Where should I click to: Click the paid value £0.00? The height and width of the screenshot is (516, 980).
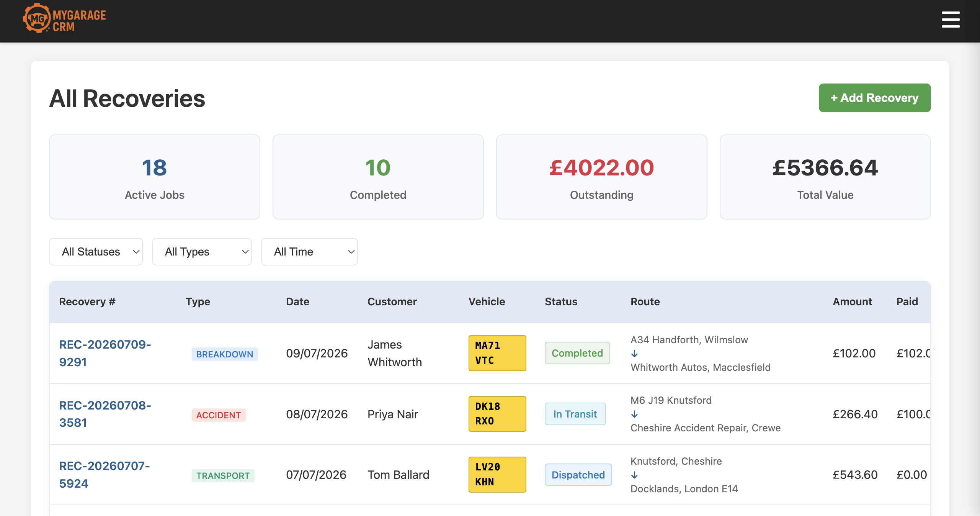tap(911, 475)
